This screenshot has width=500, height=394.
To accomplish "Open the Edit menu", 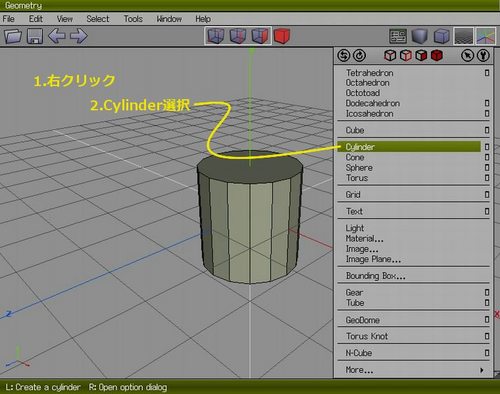I will (36, 19).
